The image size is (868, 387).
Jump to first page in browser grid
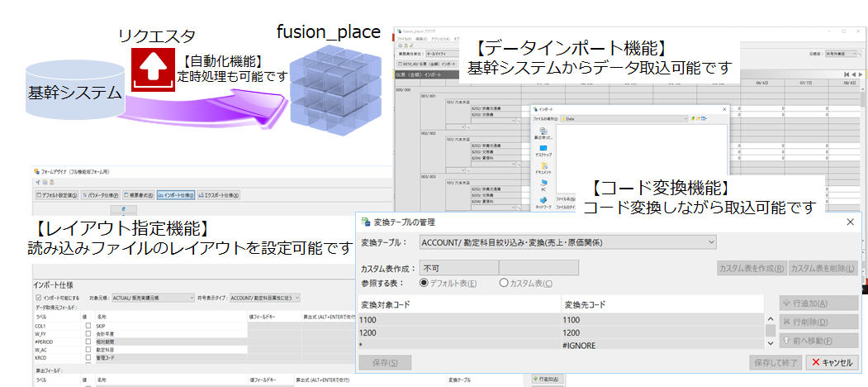(847, 74)
